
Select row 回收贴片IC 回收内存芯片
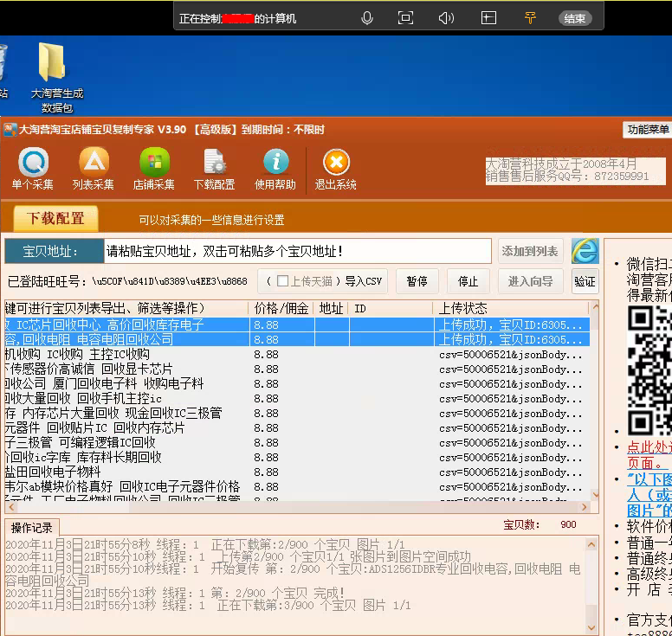click(297, 427)
